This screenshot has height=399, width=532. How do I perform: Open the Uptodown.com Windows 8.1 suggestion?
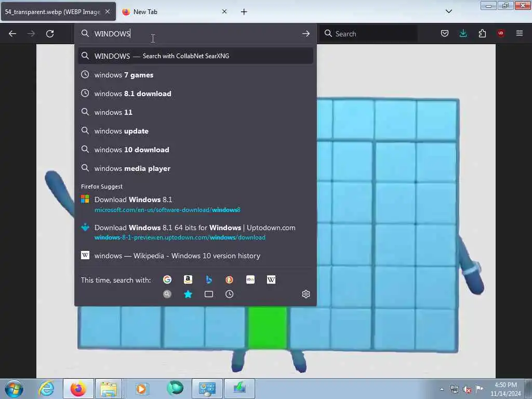(x=196, y=232)
